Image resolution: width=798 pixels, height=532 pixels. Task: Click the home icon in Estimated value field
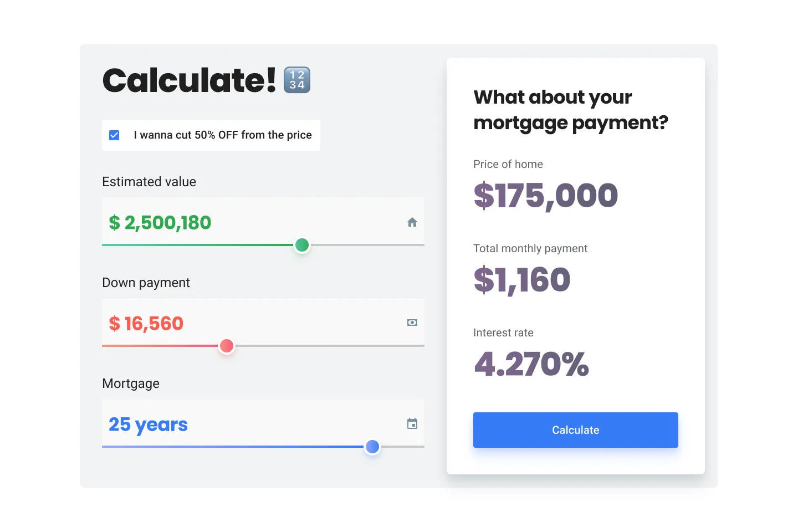pos(412,222)
